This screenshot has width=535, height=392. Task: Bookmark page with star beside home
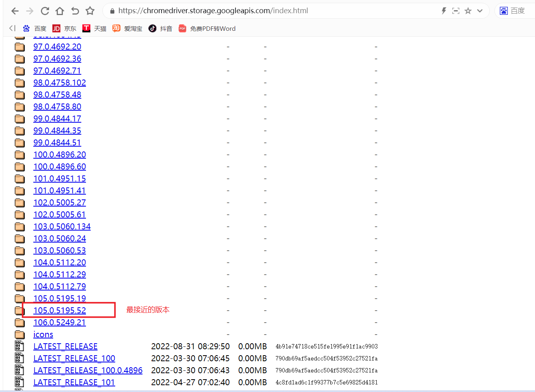(x=90, y=11)
